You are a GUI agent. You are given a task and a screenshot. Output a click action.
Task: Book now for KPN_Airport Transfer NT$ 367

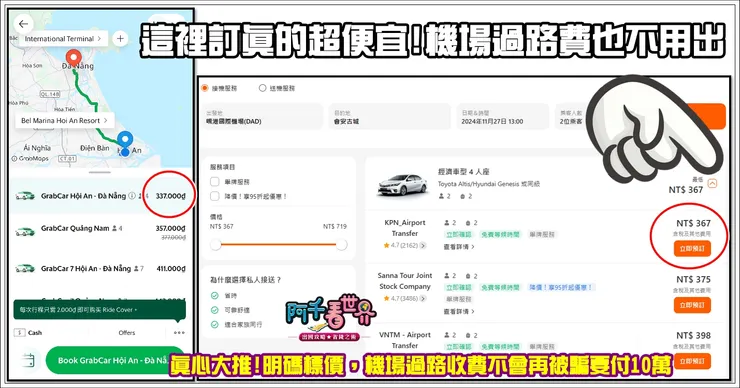pyautogui.click(x=692, y=249)
